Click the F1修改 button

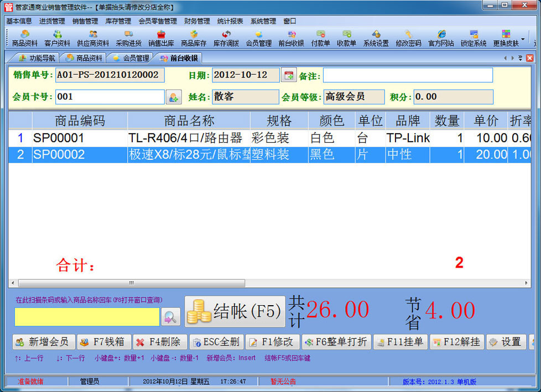tap(273, 342)
